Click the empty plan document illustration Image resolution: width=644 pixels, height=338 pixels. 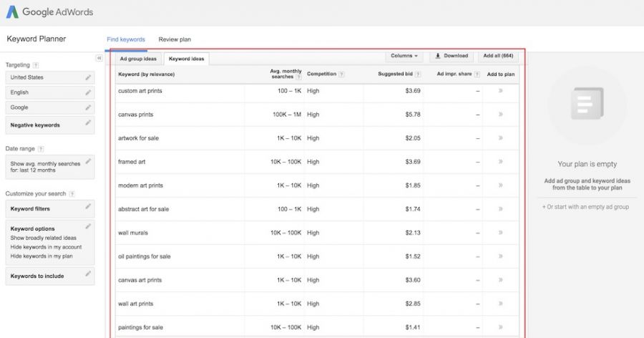point(587,103)
